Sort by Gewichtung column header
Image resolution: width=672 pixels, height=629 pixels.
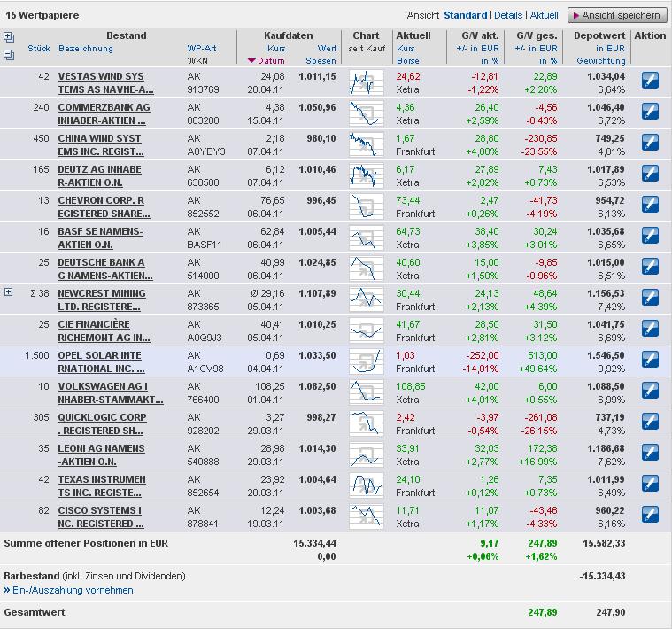pyautogui.click(x=601, y=61)
